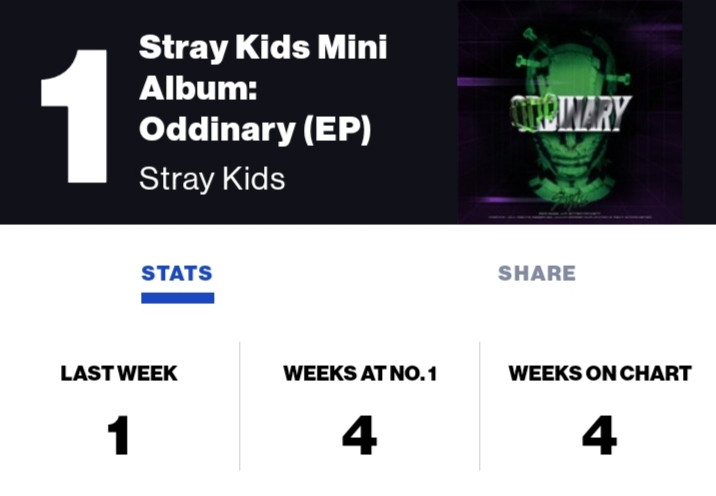Click the weeks at No.1 value 4
Screen dimensions: 716x496
[359, 435]
